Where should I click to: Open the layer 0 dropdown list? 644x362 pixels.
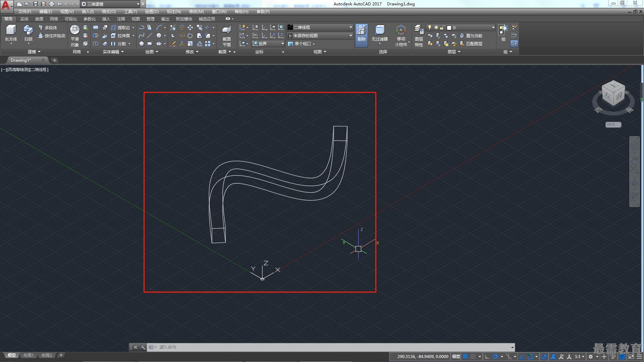click(461, 27)
